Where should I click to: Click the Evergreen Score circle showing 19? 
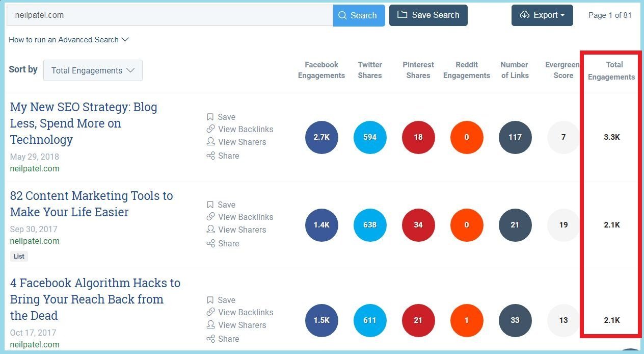(x=563, y=225)
